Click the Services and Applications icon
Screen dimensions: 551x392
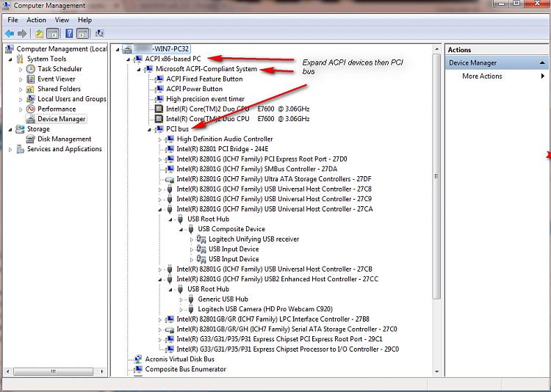point(21,149)
